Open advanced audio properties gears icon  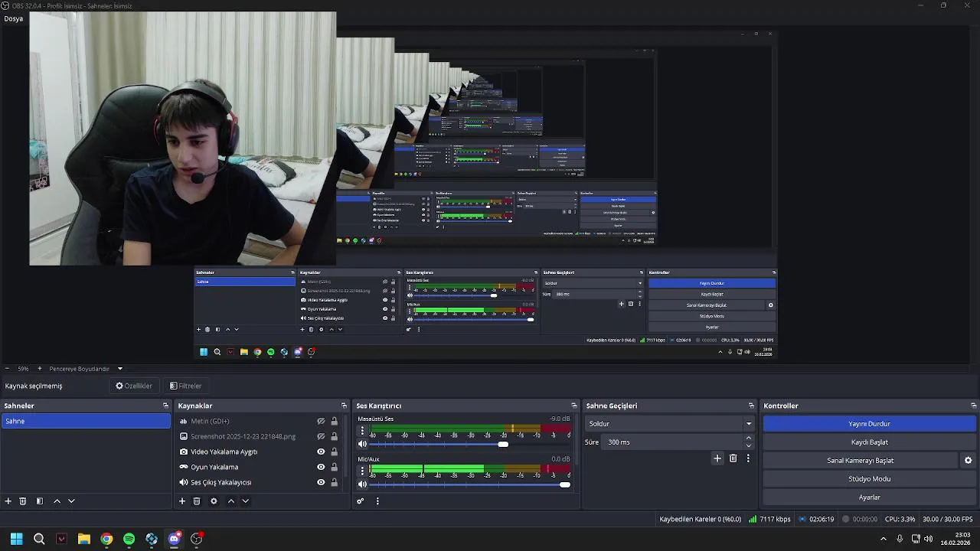(x=361, y=501)
